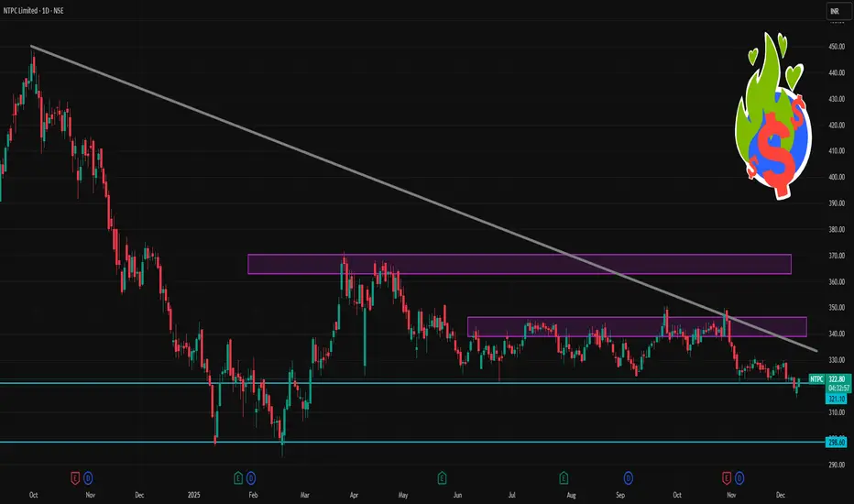
Task: Click the green earnings E marker before Feb
Action: pos(238,478)
